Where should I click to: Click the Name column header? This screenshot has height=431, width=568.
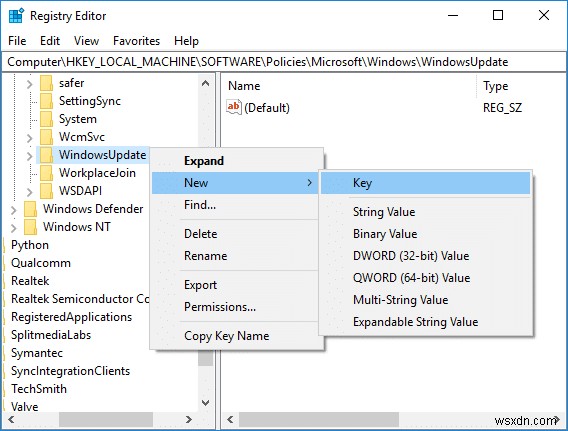click(x=349, y=86)
